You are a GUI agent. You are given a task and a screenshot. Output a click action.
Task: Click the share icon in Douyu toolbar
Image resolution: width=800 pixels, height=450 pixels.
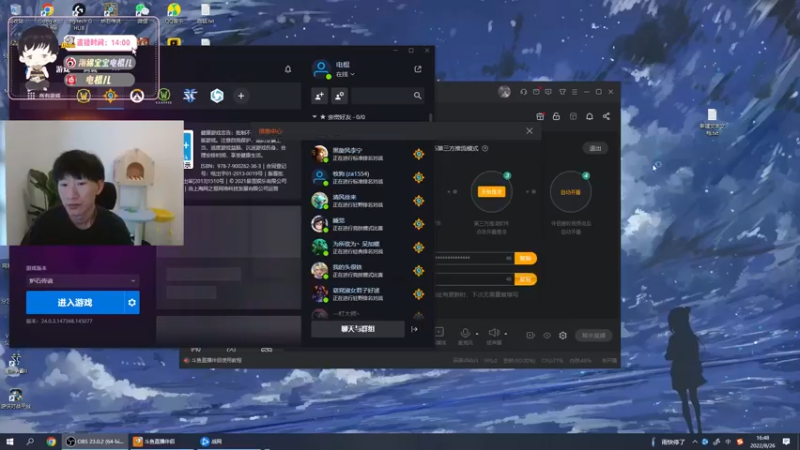(606, 116)
